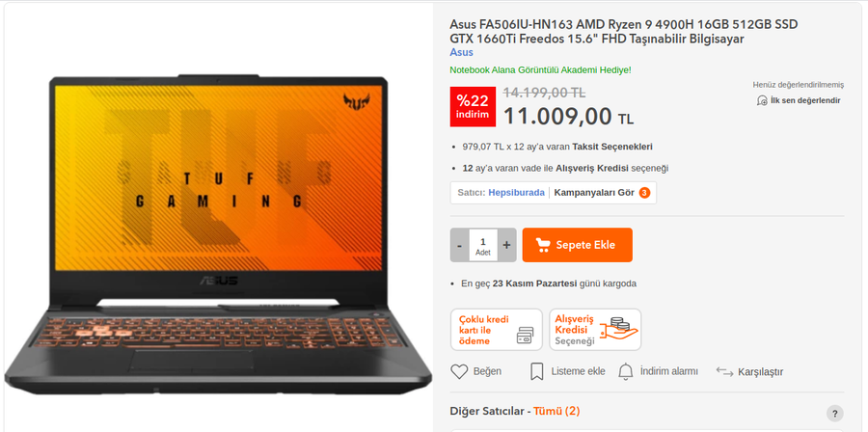Increase quantity with the plus button

pyautogui.click(x=506, y=245)
